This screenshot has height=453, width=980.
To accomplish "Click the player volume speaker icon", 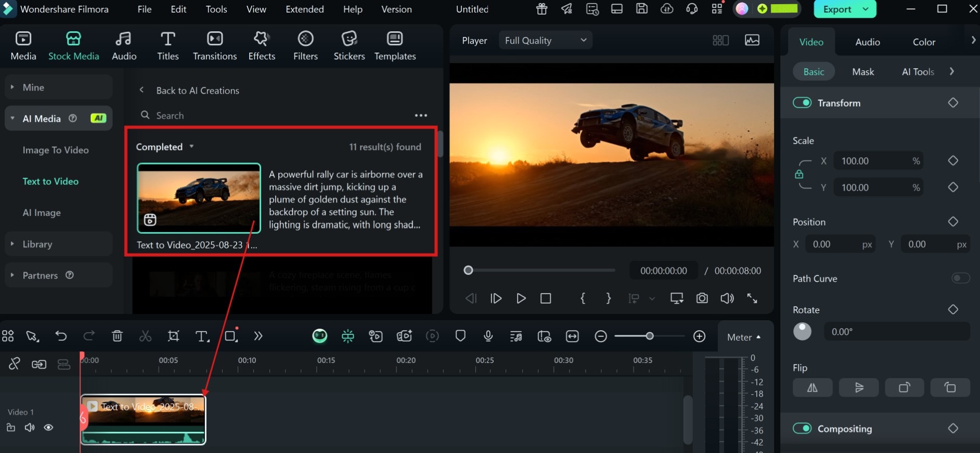I will pyautogui.click(x=727, y=298).
